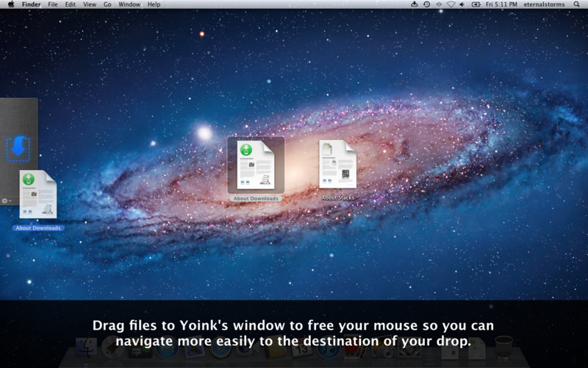Show Wi-Fi networks from the menu bar
The width and height of the screenshot is (588, 368).
pyautogui.click(x=451, y=4)
